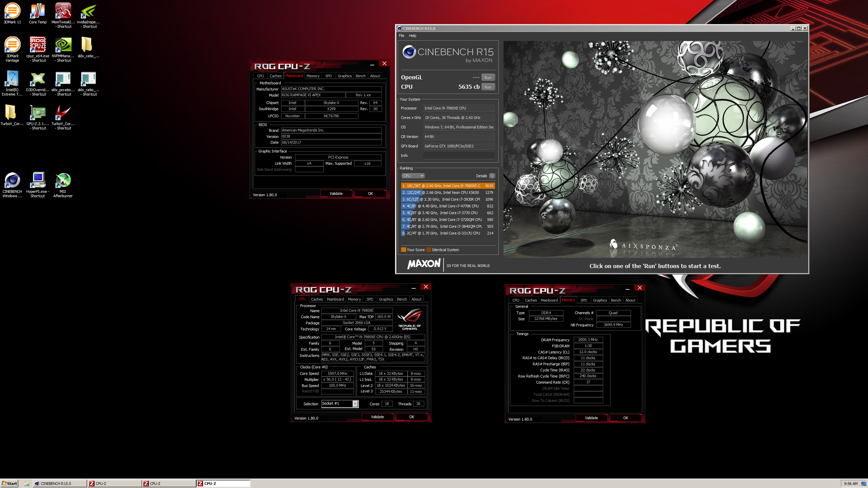
Task: Select the i7-4770K 822 ranking row
Action: tap(448, 206)
